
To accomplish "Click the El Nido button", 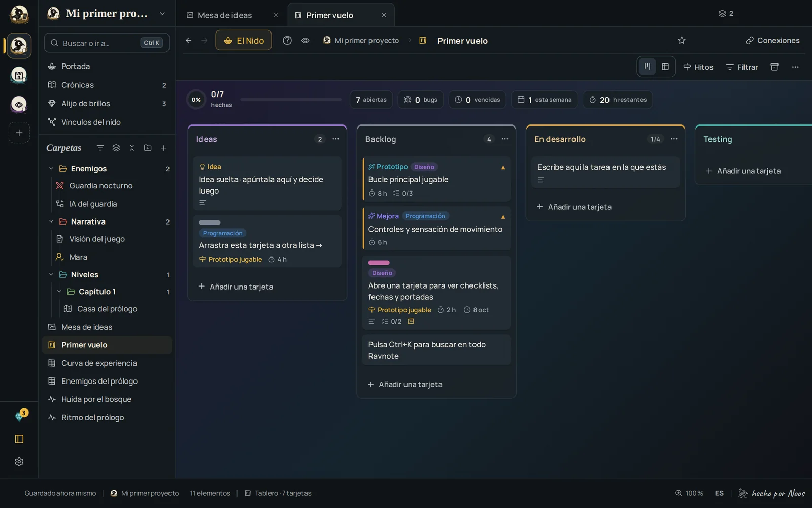I will 244,40.
